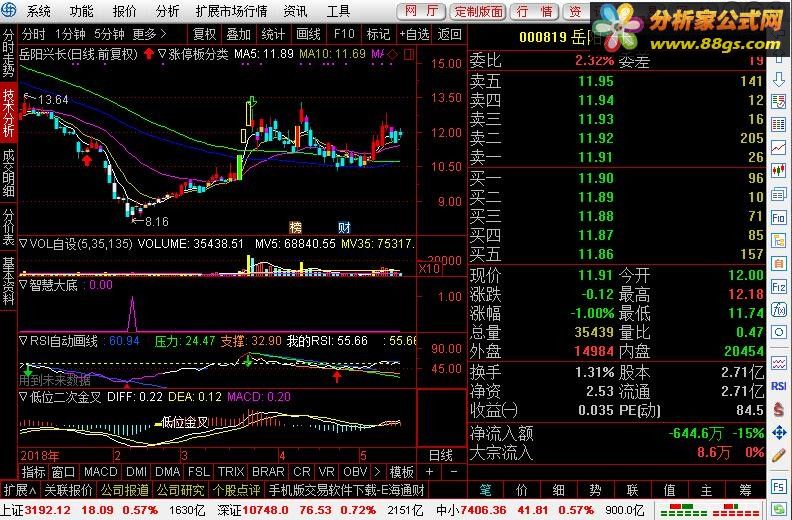Viewport: 792px width, 520px height.
Task: Expand the RSI自动画线 indicator dropdown triangle
Action: pos(24,341)
